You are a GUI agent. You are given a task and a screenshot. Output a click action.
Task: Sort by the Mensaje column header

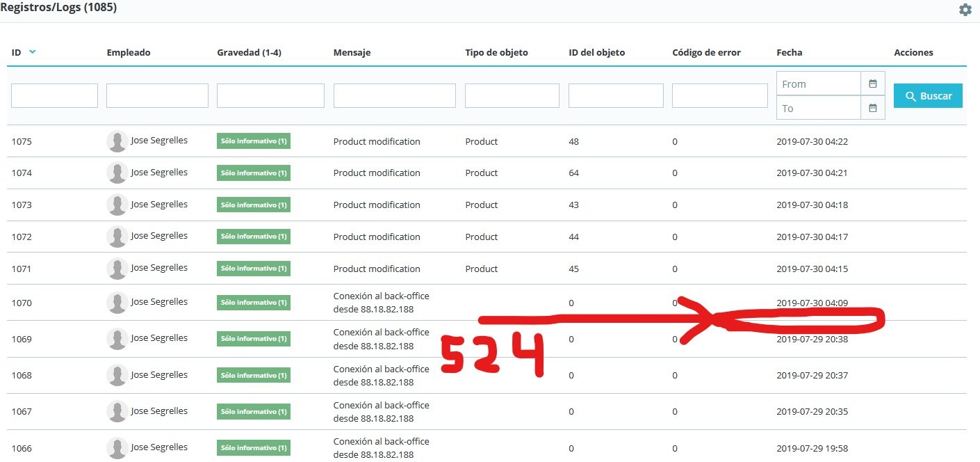(x=352, y=53)
